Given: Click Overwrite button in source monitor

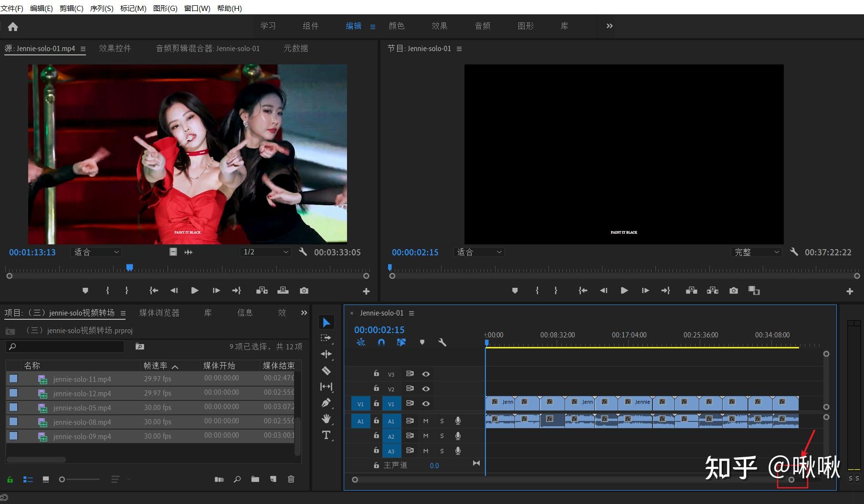Looking at the screenshot, I should click(283, 290).
